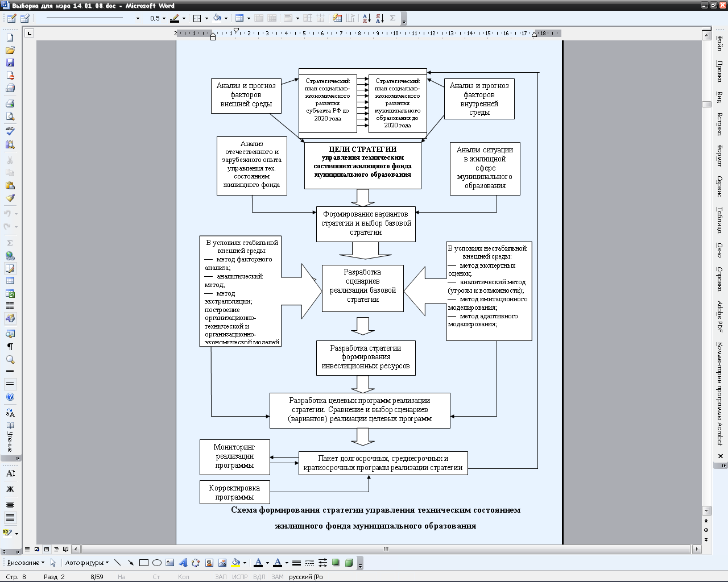Expand the Font Color dropdown on drawing toolbar
The width and height of the screenshot is (728, 582).
coord(286,563)
